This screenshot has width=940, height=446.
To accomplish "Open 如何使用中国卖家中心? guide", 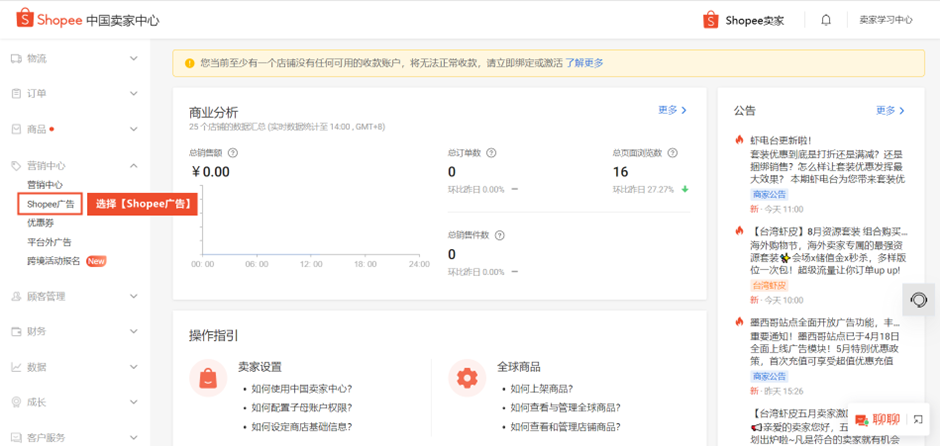I will click(x=302, y=388).
